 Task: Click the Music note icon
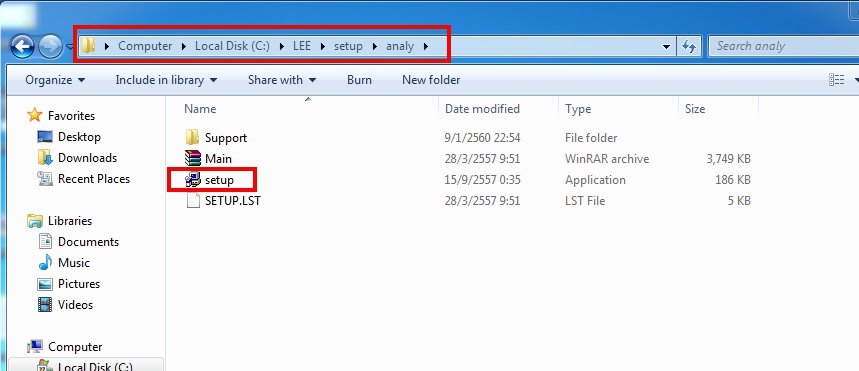[x=45, y=262]
